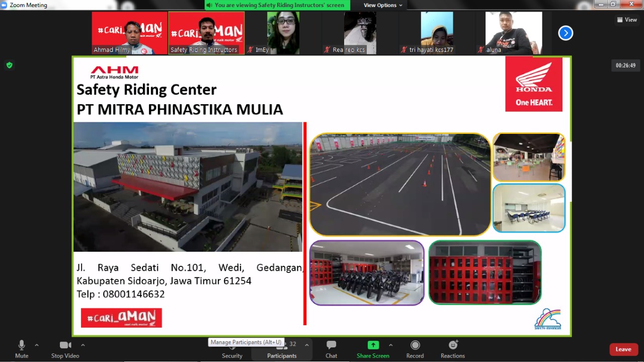
Task: Select the aluna participant video thumbnail
Action: point(513,33)
